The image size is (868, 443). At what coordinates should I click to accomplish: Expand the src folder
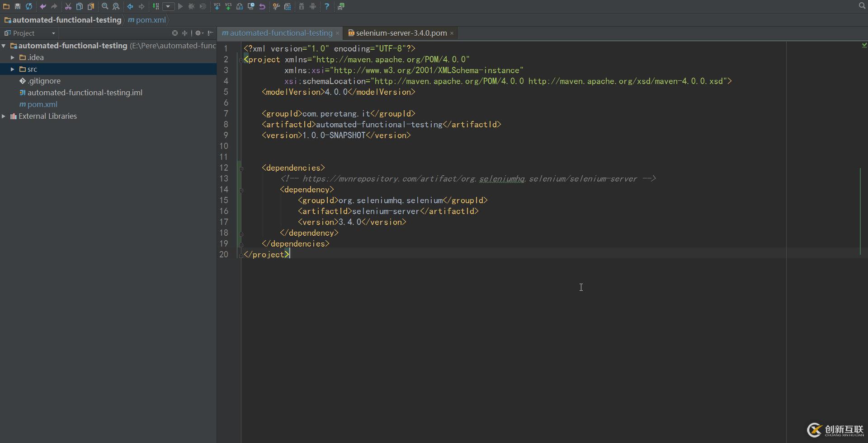pyautogui.click(x=13, y=69)
